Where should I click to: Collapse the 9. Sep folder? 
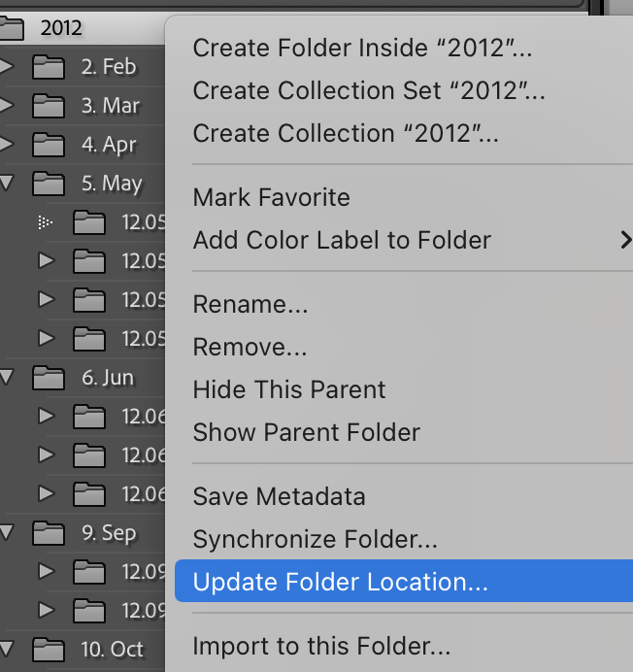click(x=8, y=531)
